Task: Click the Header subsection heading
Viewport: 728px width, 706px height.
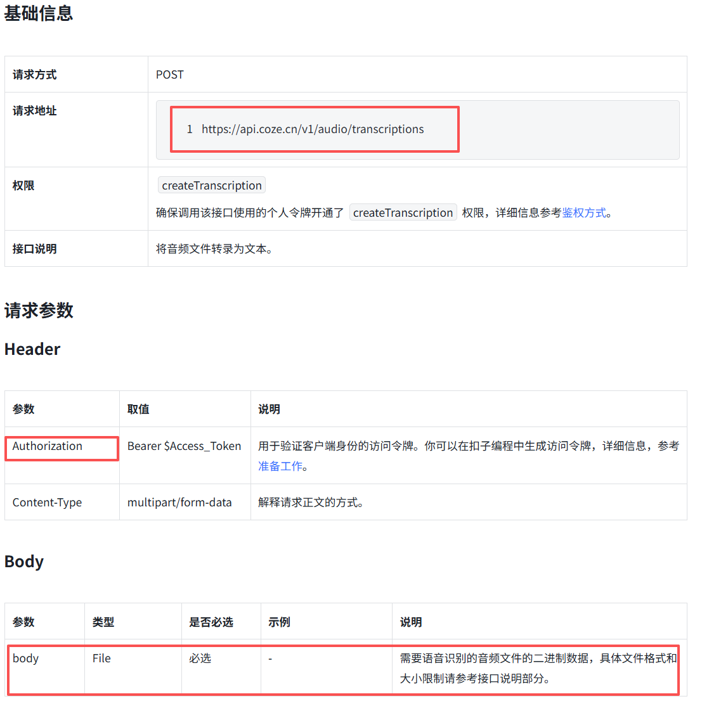Action: pyautogui.click(x=32, y=349)
